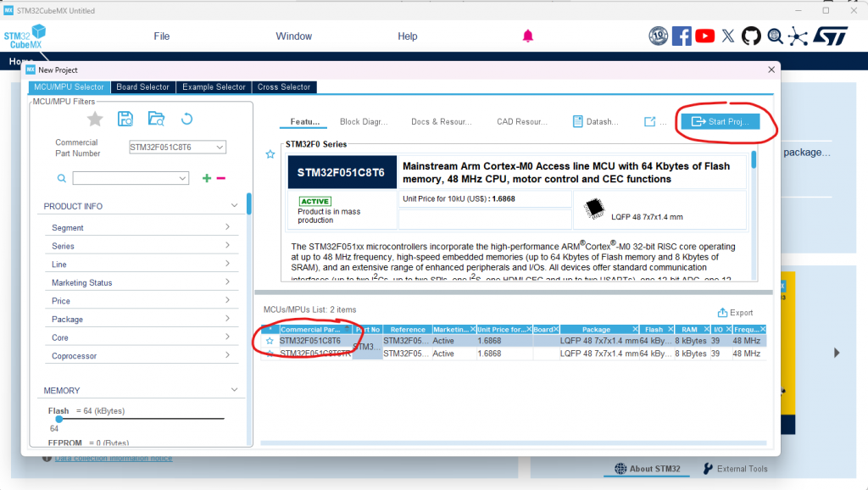Open the GitHub icon in the header
This screenshot has width=868, height=490.
pos(751,36)
